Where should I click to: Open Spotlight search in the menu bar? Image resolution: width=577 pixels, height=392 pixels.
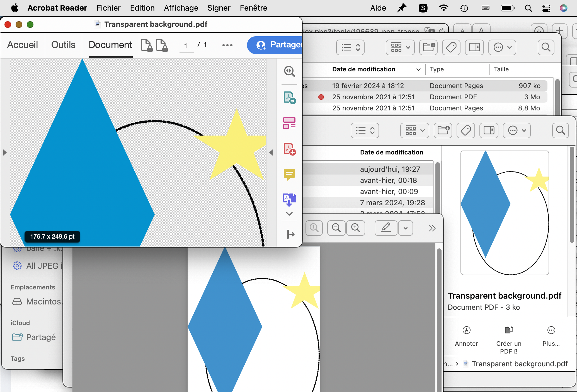[x=528, y=8]
